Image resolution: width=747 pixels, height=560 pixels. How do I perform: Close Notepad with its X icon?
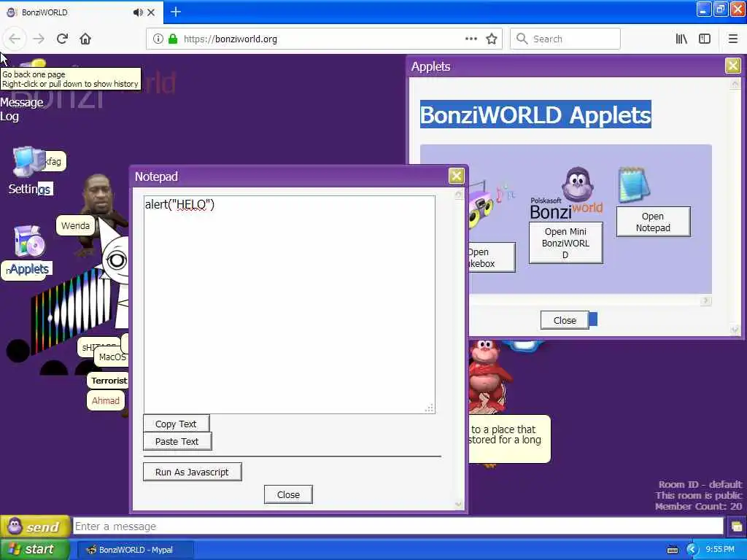coord(456,176)
